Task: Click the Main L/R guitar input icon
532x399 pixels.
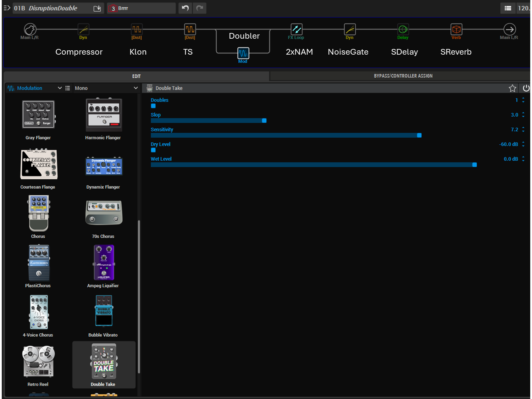Action: [x=30, y=29]
